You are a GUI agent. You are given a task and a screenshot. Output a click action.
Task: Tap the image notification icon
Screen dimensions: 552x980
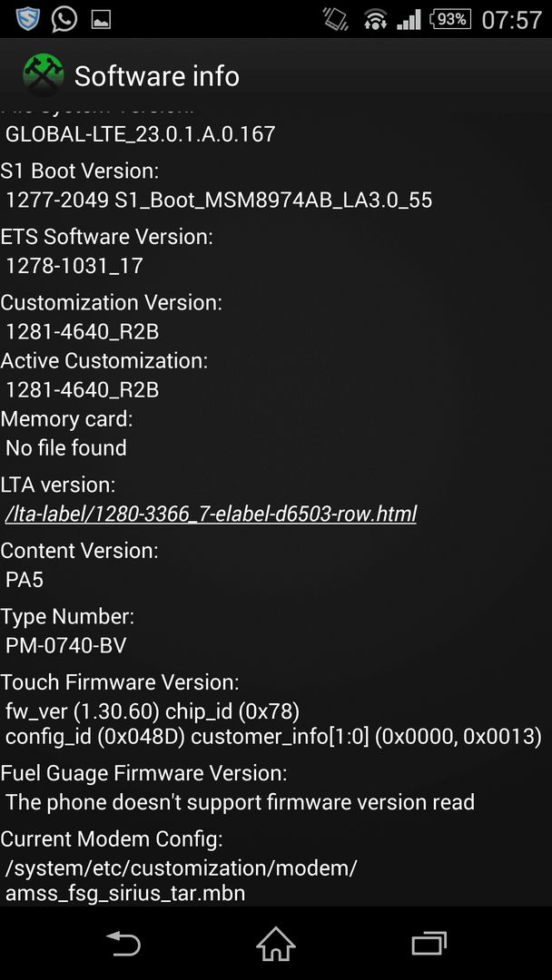click(x=102, y=20)
